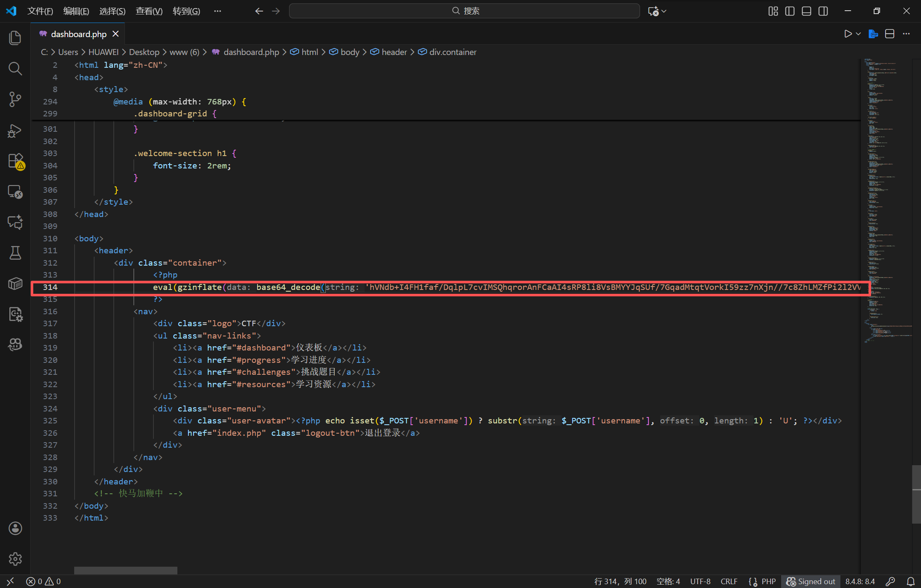Image resolution: width=921 pixels, height=588 pixels.
Task: Open the Chat sparkle view
Action: [15, 222]
